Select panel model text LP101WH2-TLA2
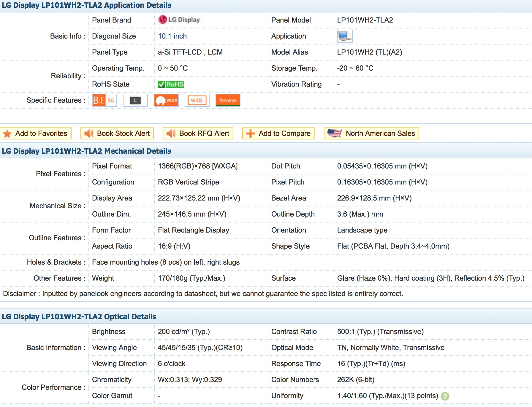Screen dimensions: 532x407 pos(365,20)
